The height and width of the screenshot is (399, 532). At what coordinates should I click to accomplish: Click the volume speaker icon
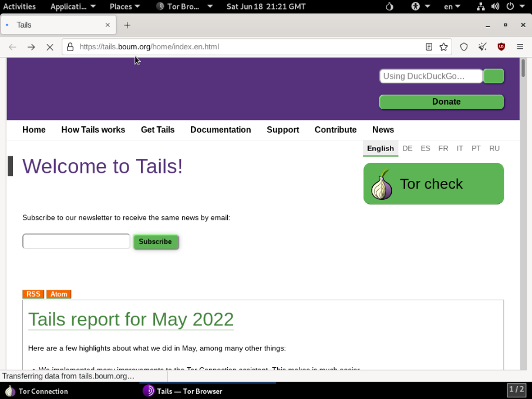pos(496,6)
